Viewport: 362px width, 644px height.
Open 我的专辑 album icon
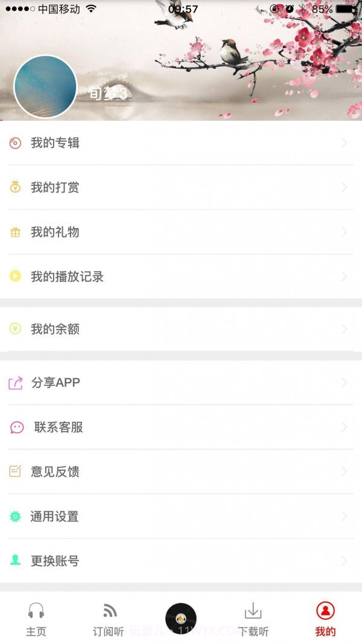pyautogui.click(x=14, y=142)
